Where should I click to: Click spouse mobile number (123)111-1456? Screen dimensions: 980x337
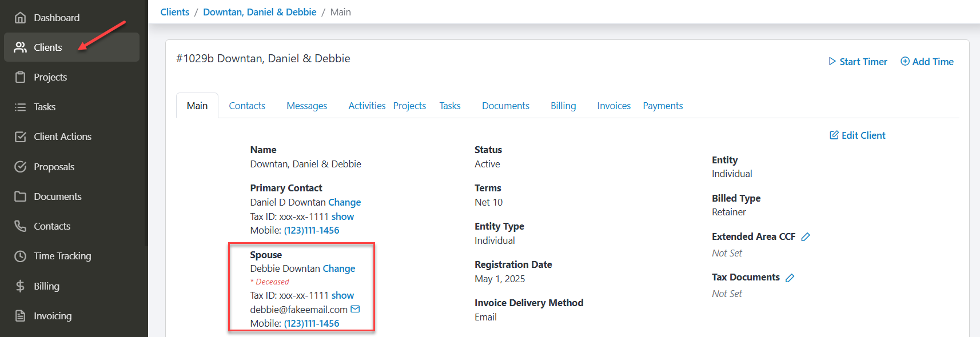coord(312,323)
